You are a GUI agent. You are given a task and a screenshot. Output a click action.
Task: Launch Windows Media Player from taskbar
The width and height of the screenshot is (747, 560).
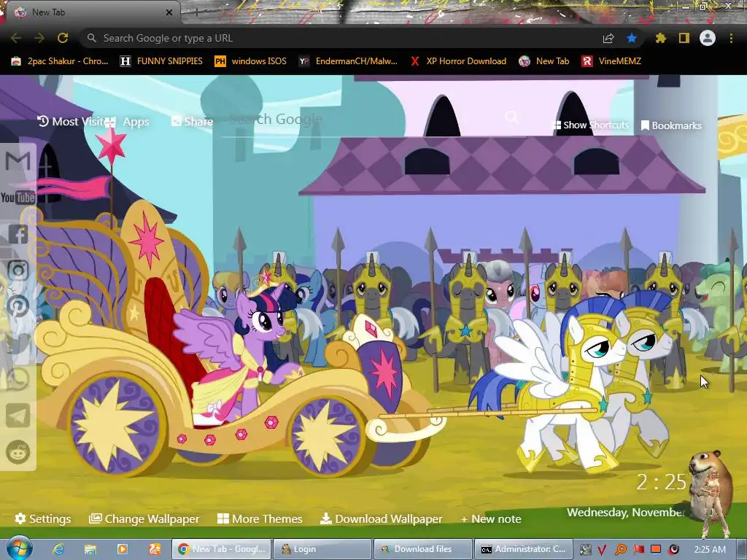pyautogui.click(x=123, y=550)
